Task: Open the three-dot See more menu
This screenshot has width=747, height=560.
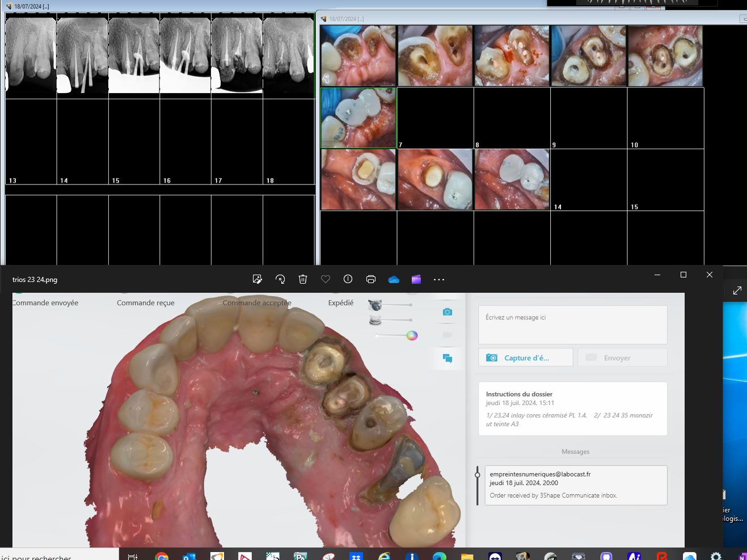Action: point(439,279)
